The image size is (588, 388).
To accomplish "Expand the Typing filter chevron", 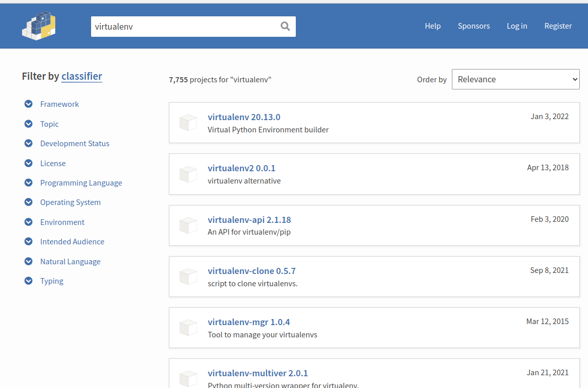I will (x=29, y=281).
